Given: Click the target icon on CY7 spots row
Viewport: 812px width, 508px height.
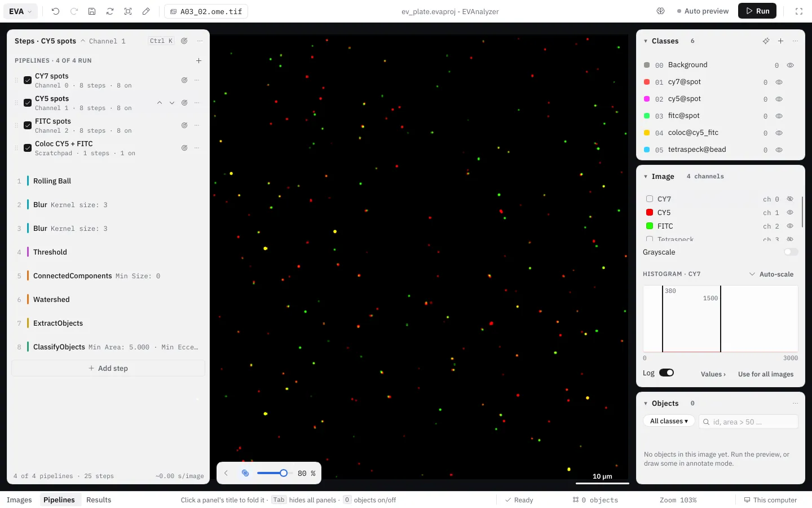Looking at the screenshot, I should [184, 80].
